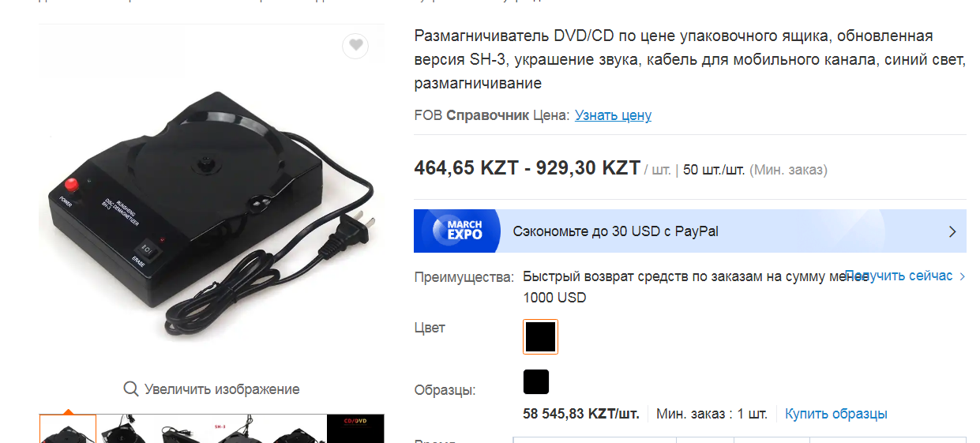980x443 pixels.
Task: Expand the 'Получить сейчас' chevron
Action: (962, 276)
